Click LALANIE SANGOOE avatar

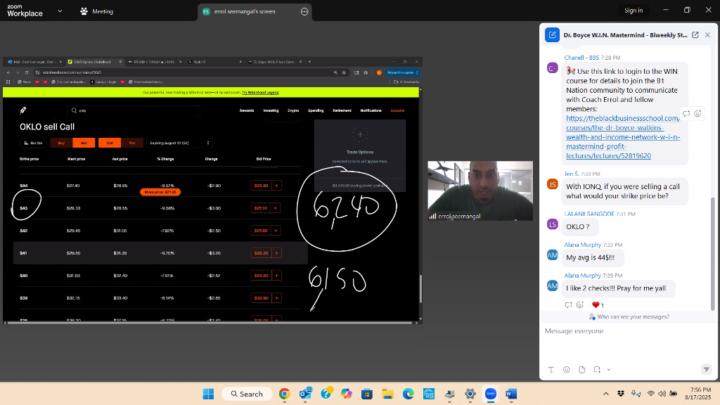pos(552,224)
